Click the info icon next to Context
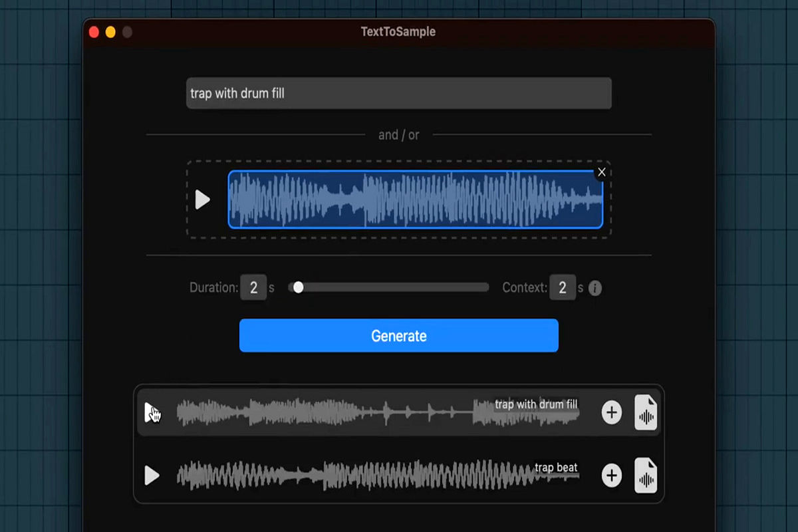Viewport: 798px width, 532px height. (595, 288)
